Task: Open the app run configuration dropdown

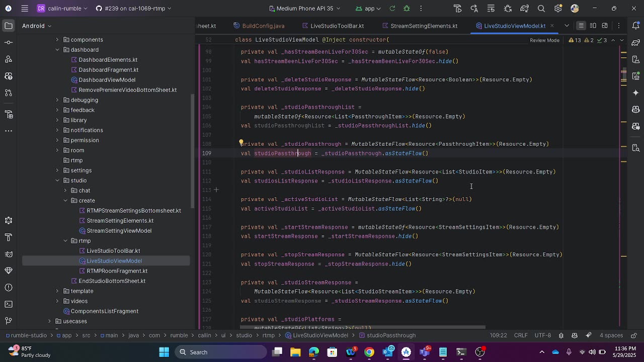Action: pos(368,9)
